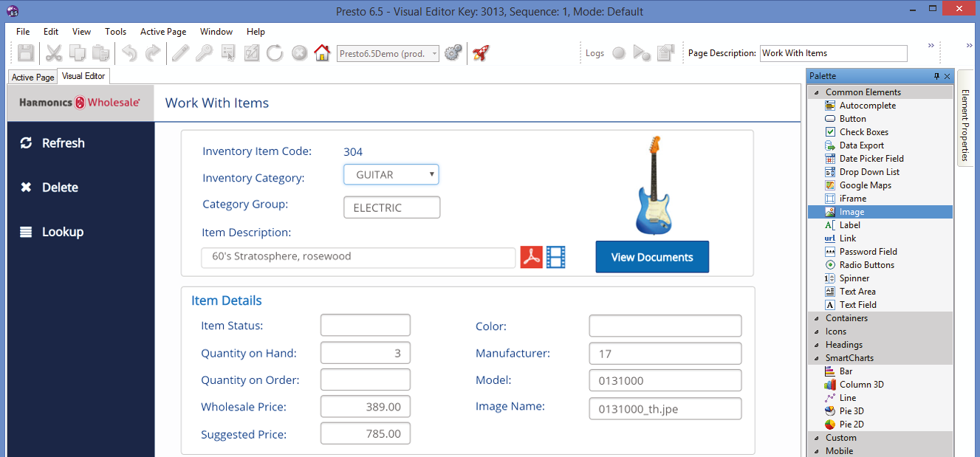
Task: Click the Harmonics Wholesale logo
Action: click(x=80, y=103)
